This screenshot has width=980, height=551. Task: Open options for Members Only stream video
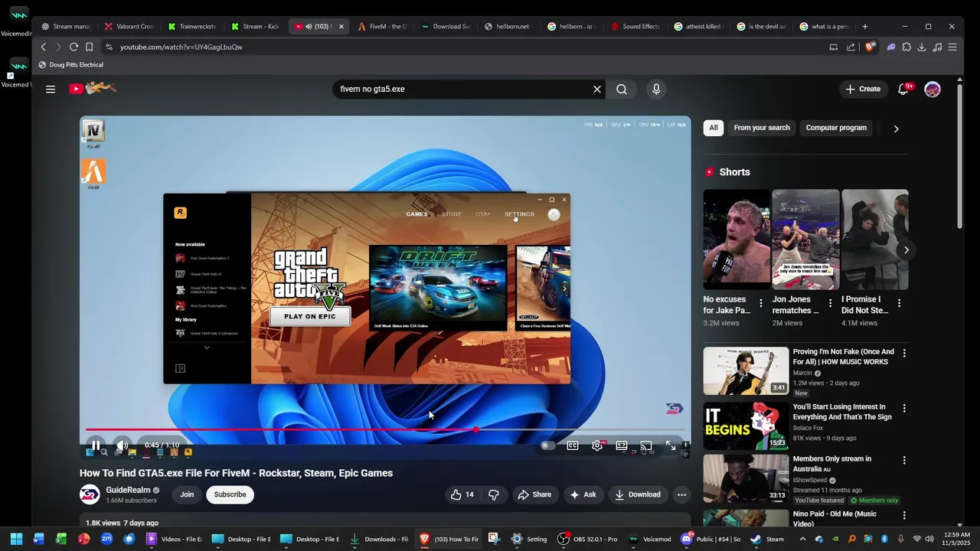coord(904,460)
